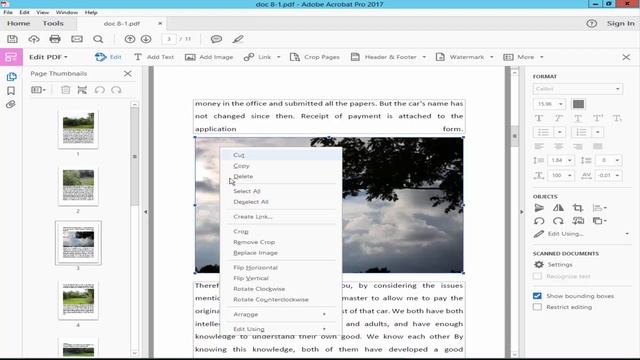The height and width of the screenshot is (360, 640).
Task: Toggle the Recognize text checkbox
Action: coord(537,276)
